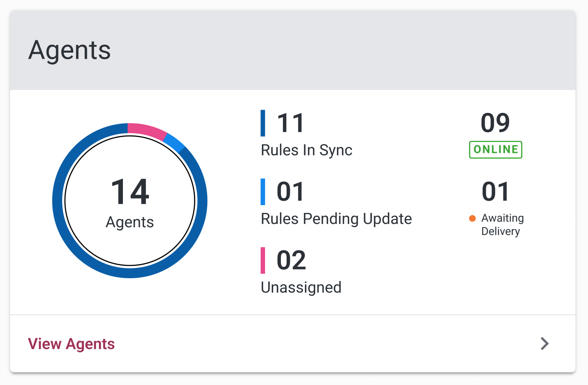Click the 11 Rules In Sync count
Screen dimensions: 588x385
(291, 123)
